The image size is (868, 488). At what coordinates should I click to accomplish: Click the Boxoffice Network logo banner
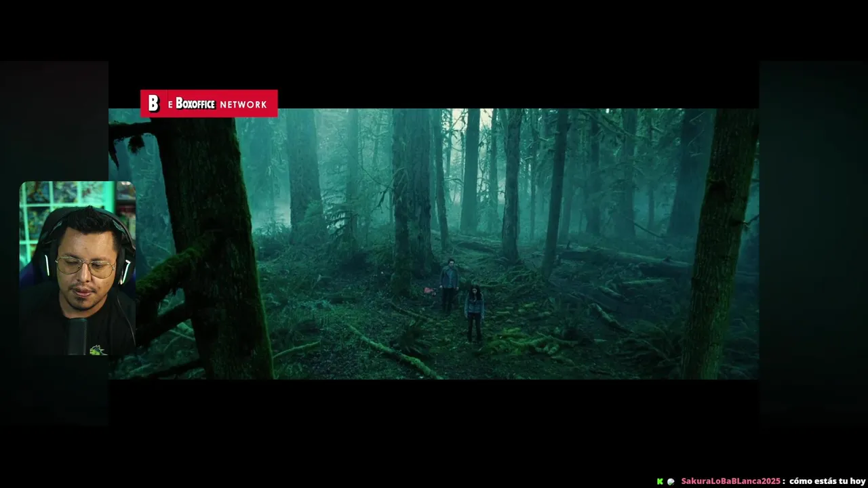pyautogui.click(x=209, y=104)
